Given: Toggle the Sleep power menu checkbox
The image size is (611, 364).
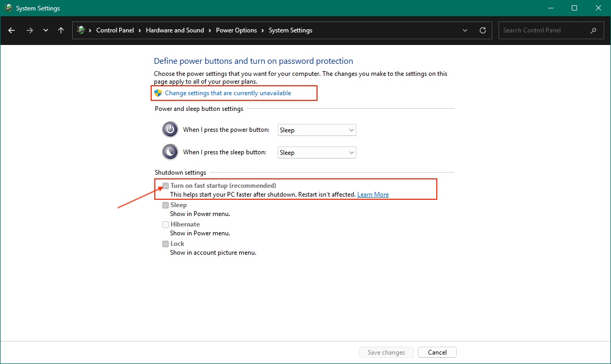Looking at the screenshot, I should [166, 206].
